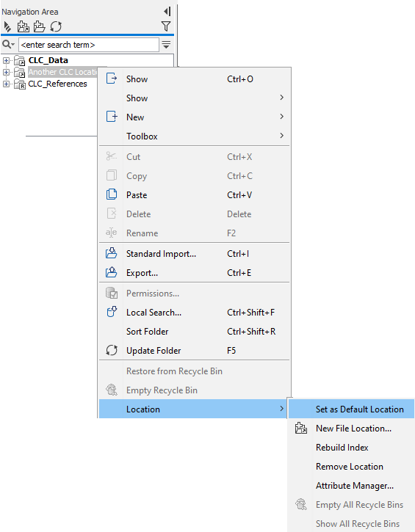Choose Paste from context menu

(x=194, y=195)
